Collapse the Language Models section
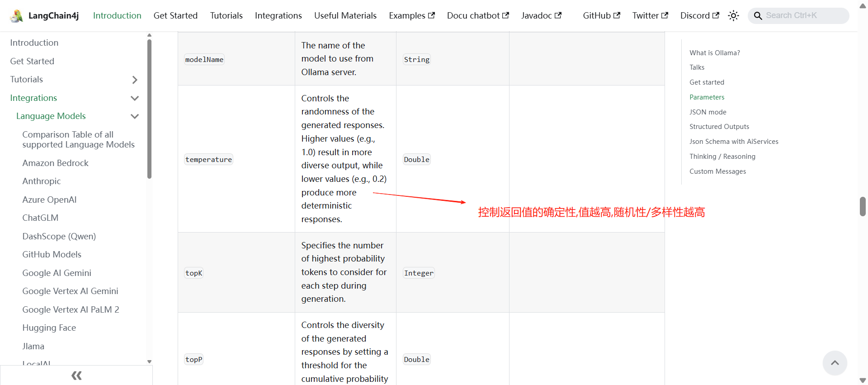The height and width of the screenshot is (385, 868). click(x=134, y=116)
